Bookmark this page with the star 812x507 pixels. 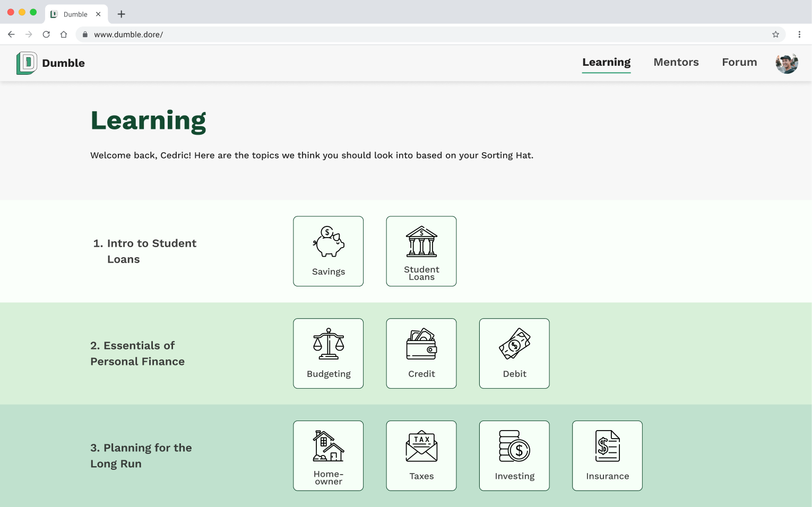775,34
